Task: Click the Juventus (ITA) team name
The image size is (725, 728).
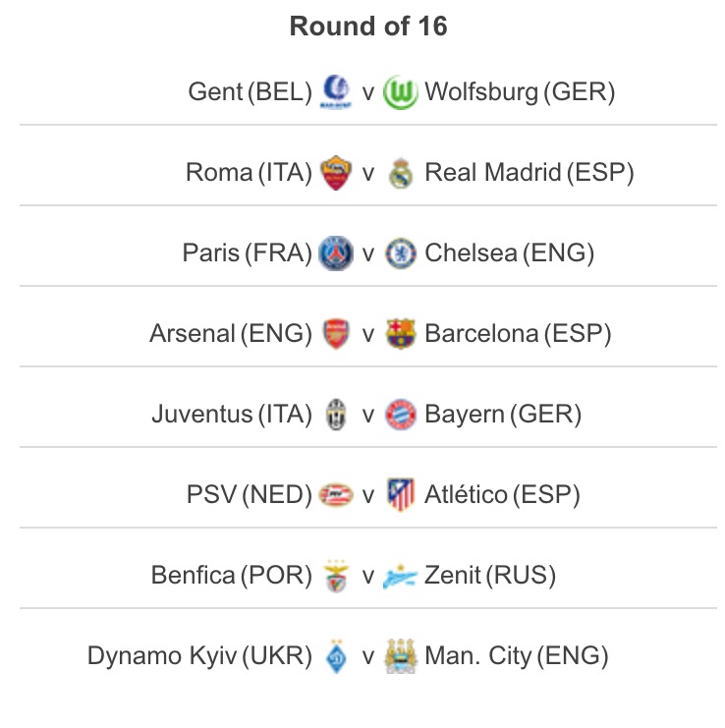Action: click(232, 415)
